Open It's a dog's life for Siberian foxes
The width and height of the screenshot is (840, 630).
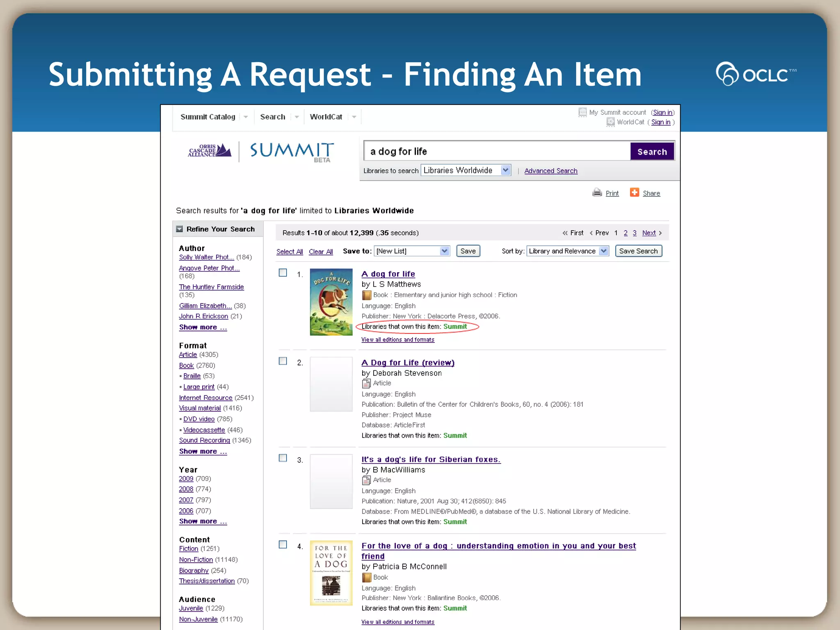[431, 459]
